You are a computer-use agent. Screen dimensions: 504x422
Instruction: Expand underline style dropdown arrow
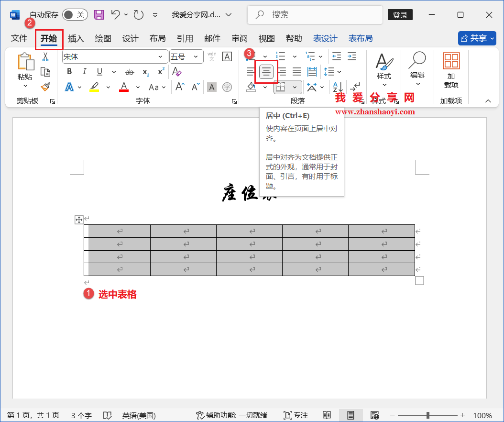pyautogui.click(x=114, y=72)
